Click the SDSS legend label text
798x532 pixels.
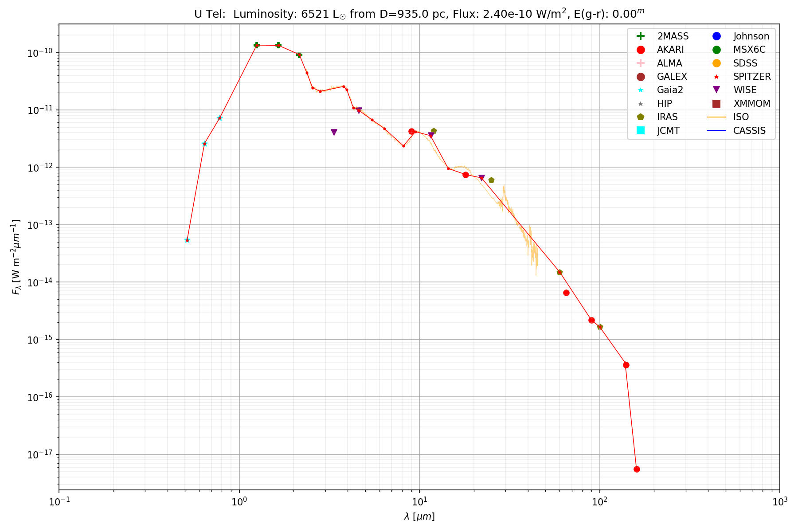pyautogui.click(x=745, y=63)
